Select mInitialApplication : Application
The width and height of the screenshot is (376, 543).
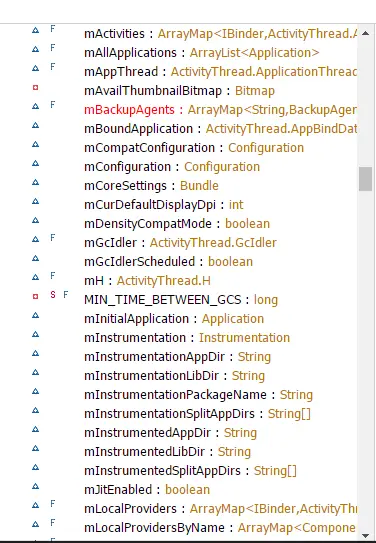[174, 319]
